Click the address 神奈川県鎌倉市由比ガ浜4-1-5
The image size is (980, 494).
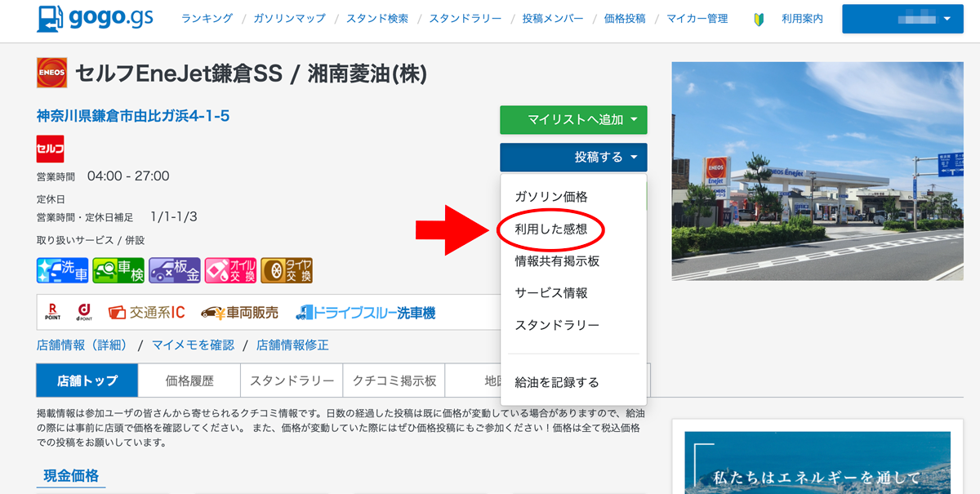(133, 116)
